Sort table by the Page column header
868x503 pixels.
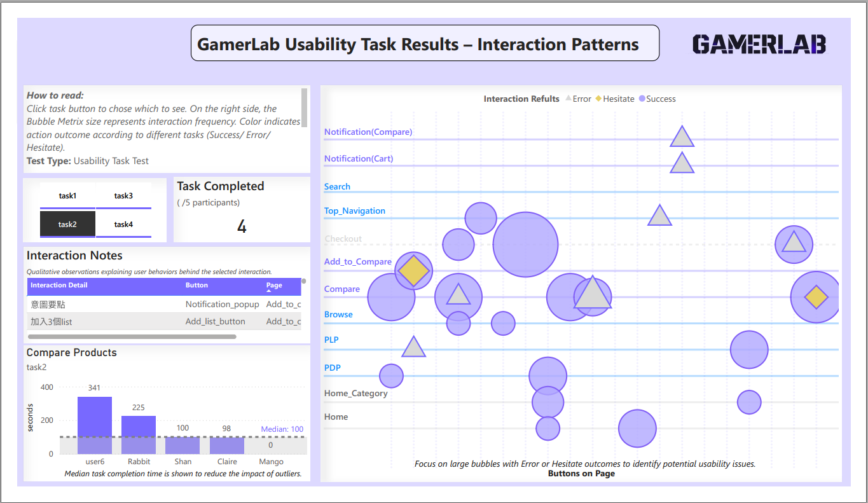tap(274, 286)
